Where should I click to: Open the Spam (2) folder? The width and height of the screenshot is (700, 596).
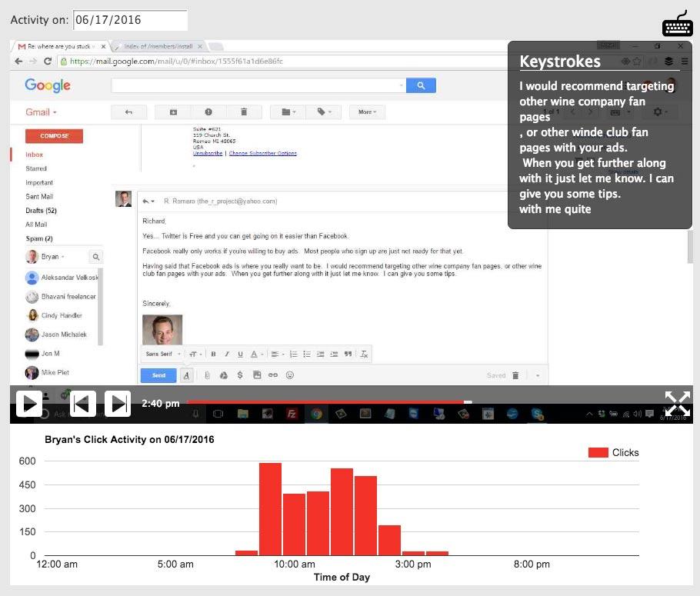coord(39,238)
